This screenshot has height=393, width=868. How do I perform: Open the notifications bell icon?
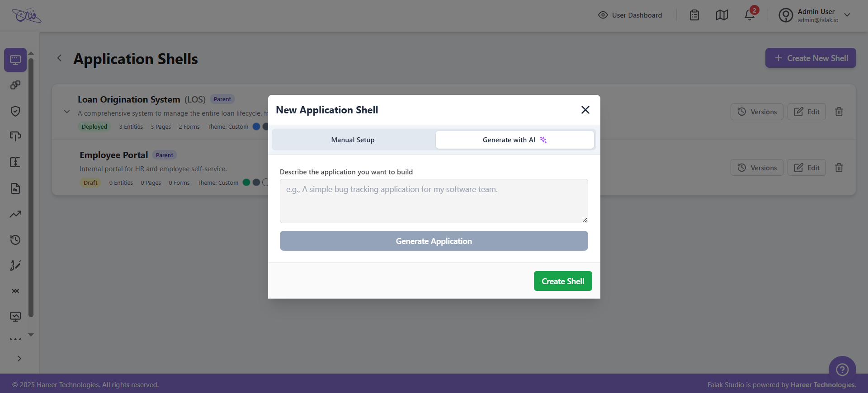[x=750, y=15]
